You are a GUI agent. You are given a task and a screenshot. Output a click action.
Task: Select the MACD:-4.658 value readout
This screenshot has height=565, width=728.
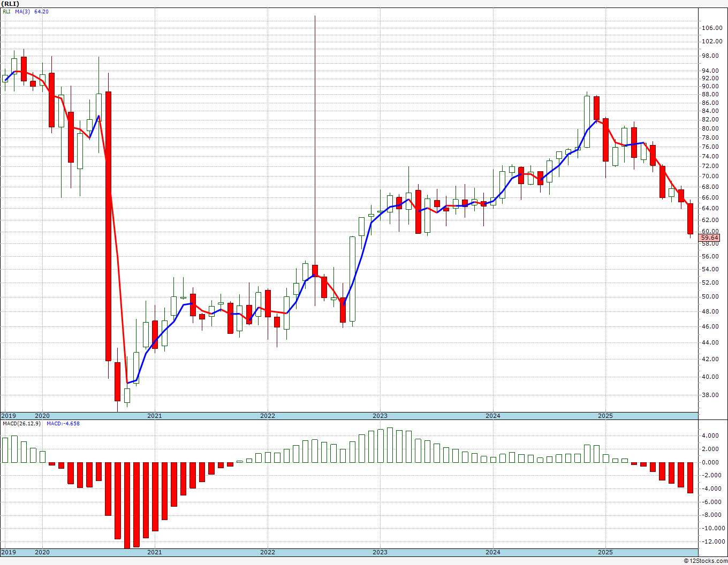pyautogui.click(x=63, y=423)
